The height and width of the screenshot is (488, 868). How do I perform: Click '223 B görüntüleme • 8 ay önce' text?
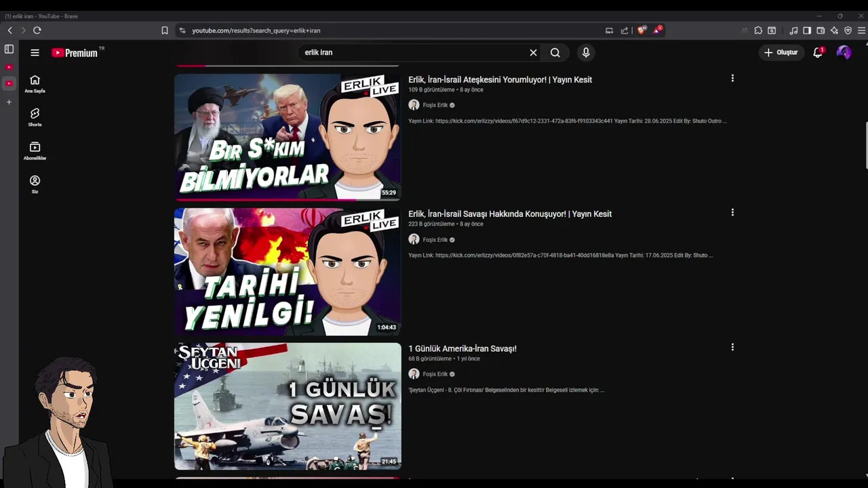pyautogui.click(x=446, y=224)
